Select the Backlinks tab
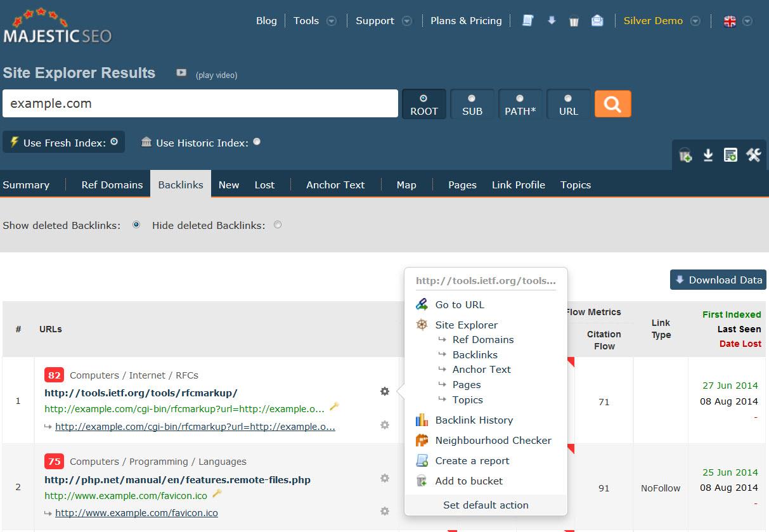Image resolution: width=769 pixels, height=532 pixels. (181, 184)
